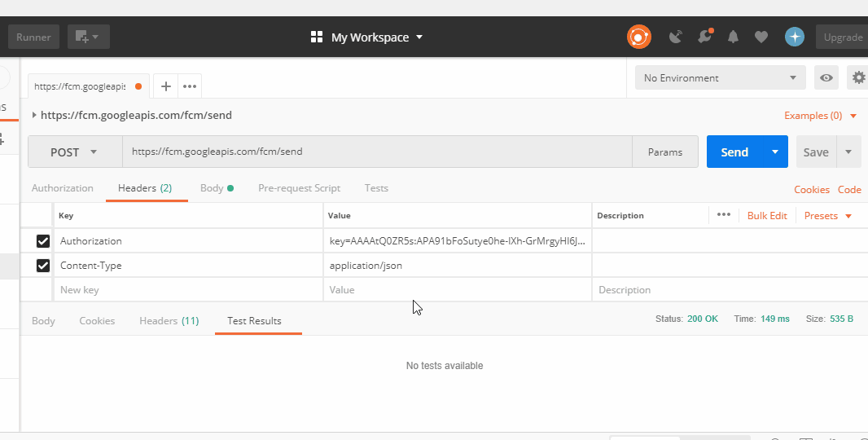Add a new request tab with plus
This screenshot has width=868, height=440.
pyautogui.click(x=165, y=86)
